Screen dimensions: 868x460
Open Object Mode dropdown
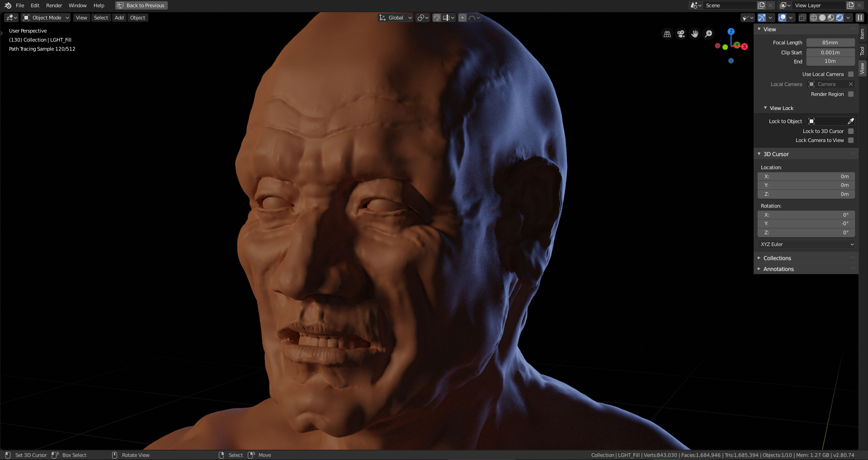(x=46, y=18)
